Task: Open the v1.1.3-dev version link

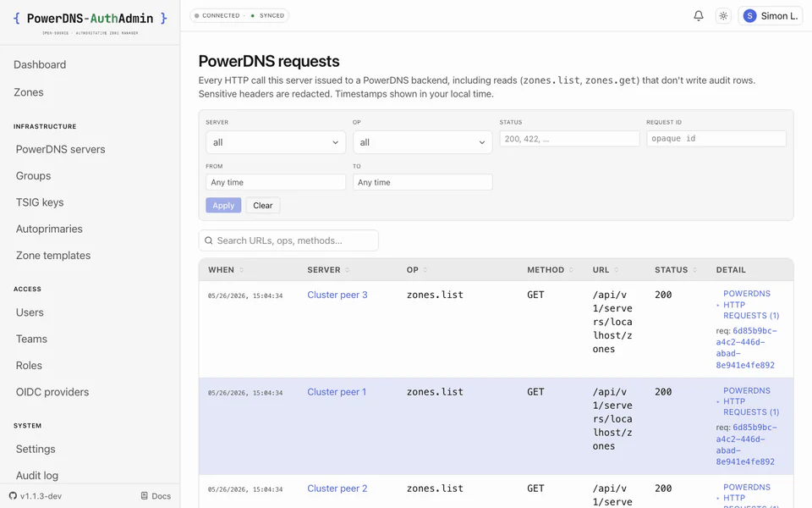Action: pos(41,496)
